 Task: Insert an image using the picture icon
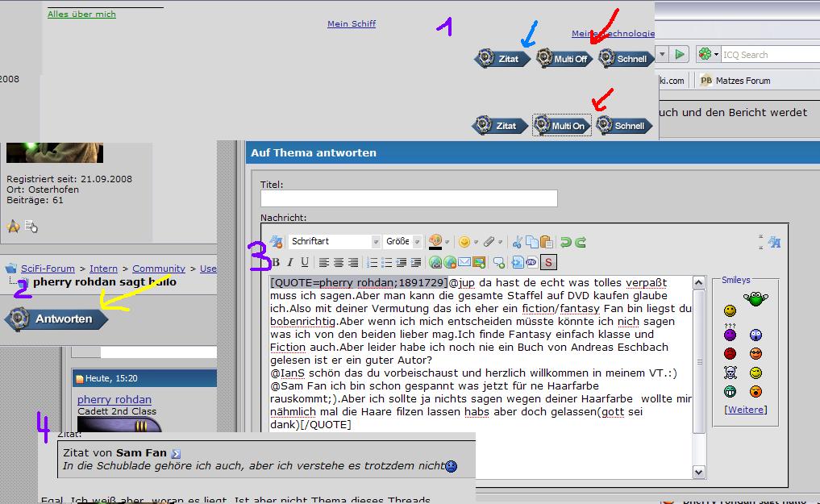click(x=479, y=262)
